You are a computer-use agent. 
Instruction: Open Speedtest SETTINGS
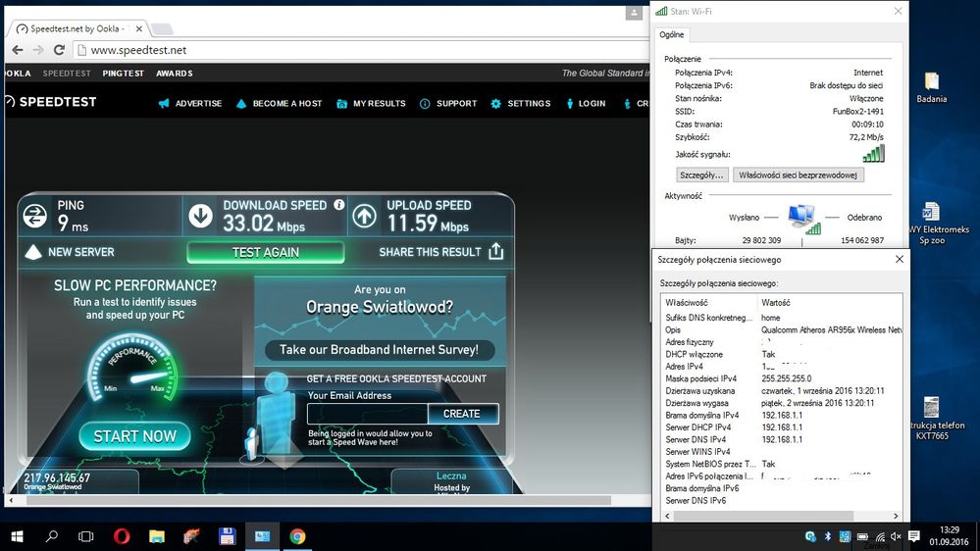point(521,104)
